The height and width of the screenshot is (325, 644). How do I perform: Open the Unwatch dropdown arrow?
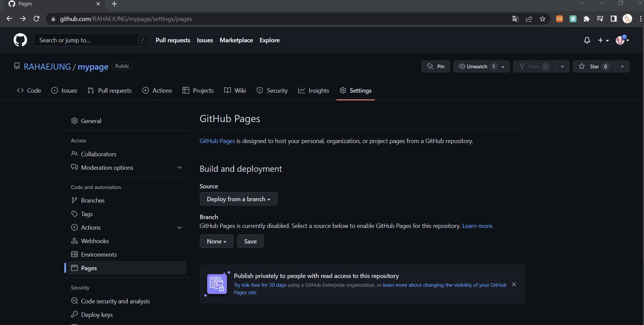503,67
